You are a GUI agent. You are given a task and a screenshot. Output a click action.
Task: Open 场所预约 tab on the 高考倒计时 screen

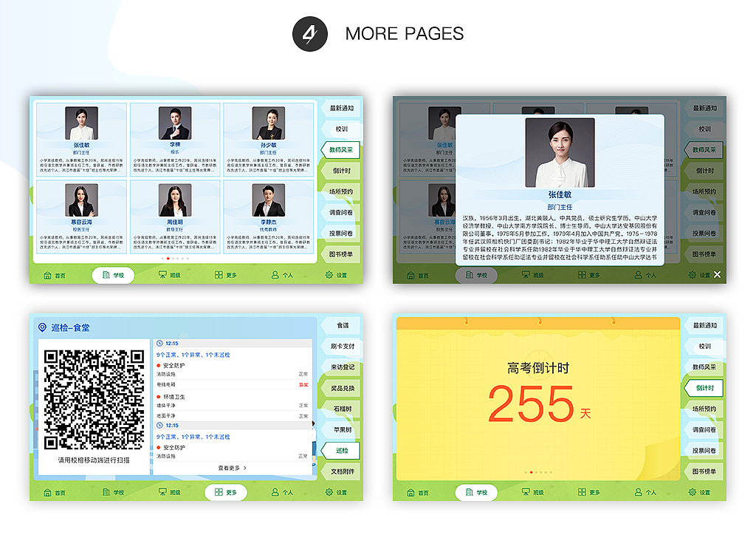pyautogui.click(x=704, y=409)
